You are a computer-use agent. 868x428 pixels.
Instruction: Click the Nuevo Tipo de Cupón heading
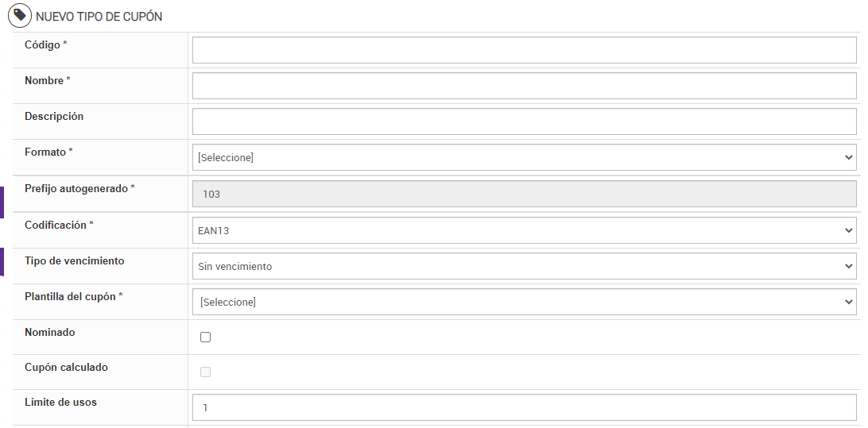pyautogui.click(x=99, y=17)
